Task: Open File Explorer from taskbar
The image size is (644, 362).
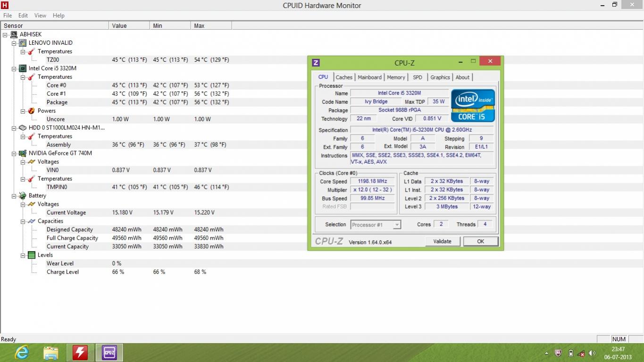Action: 51,352
